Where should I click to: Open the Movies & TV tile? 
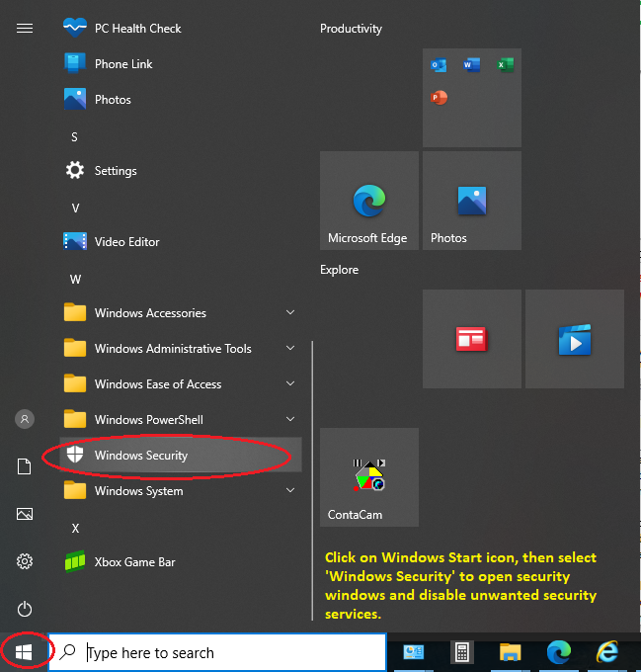(x=575, y=339)
